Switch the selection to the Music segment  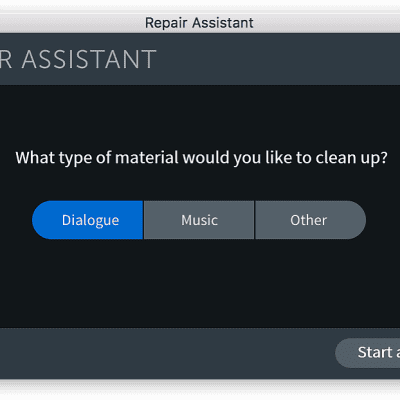pyautogui.click(x=199, y=220)
